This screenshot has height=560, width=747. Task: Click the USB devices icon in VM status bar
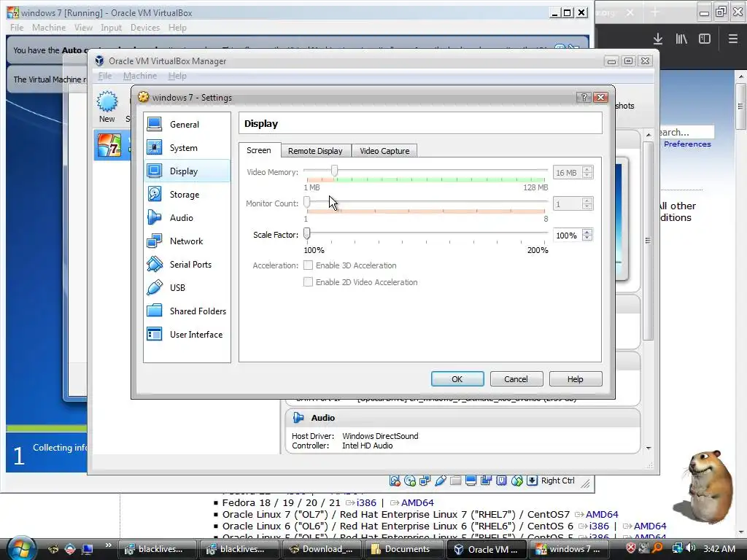[440, 481]
